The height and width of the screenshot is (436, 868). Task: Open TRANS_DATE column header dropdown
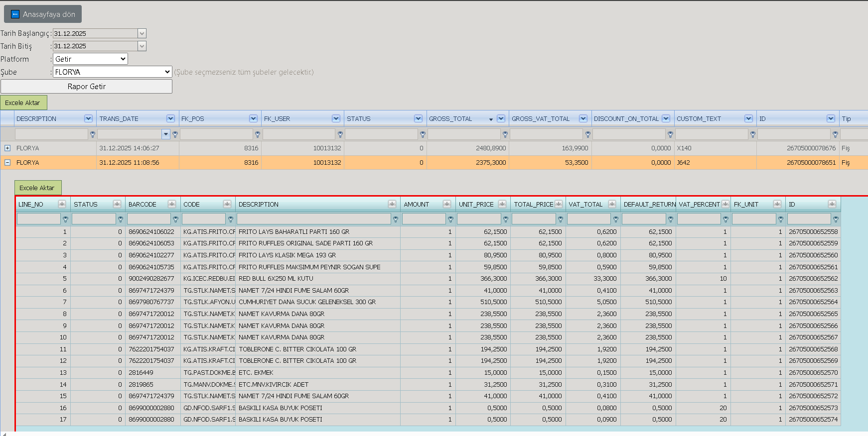(171, 118)
